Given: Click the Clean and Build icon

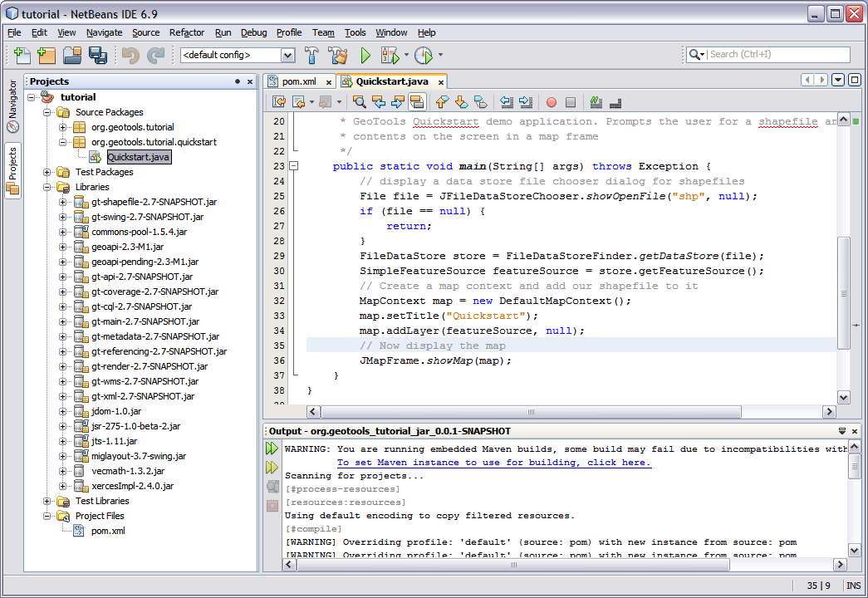Looking at the screenshot, I should [338, 55].
